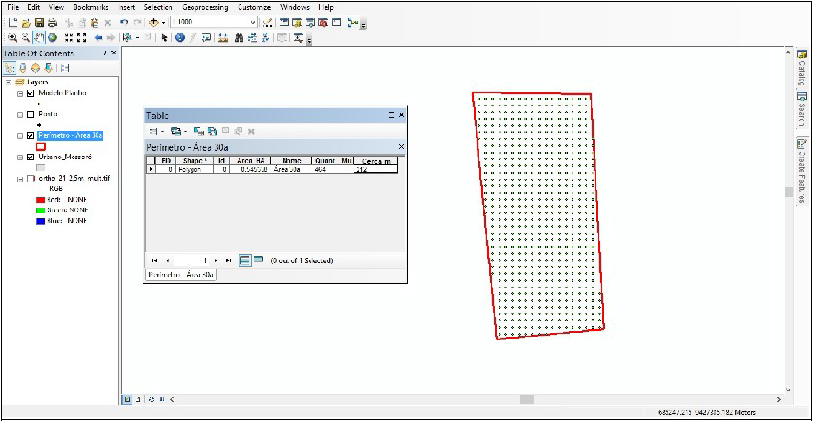
Task: Toggle the Perímetro - Área 30a layer checkbox
Action: pyautogui.click(x=31, y=135)
